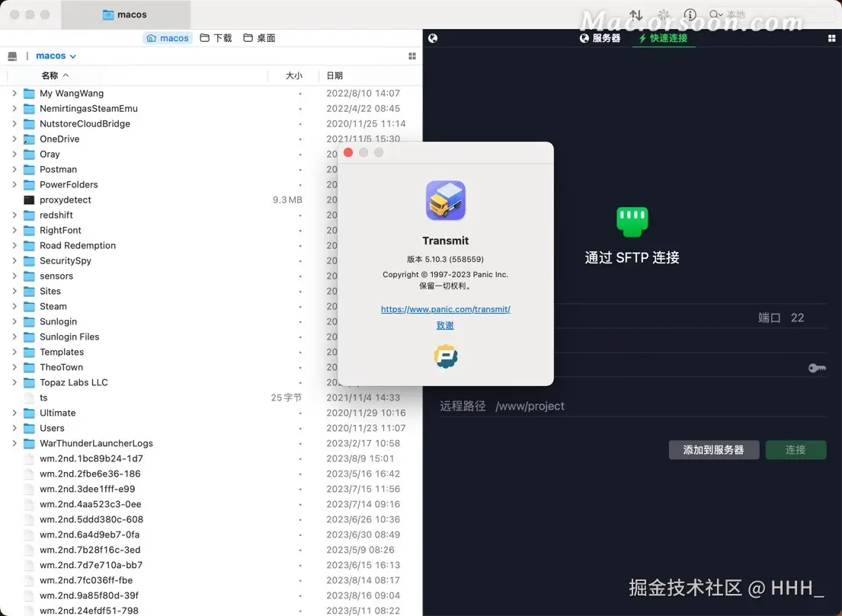Select the OneDrive folder icon
Image resolution: width=842 pixels, height=616 pixels.
(29, 139)
